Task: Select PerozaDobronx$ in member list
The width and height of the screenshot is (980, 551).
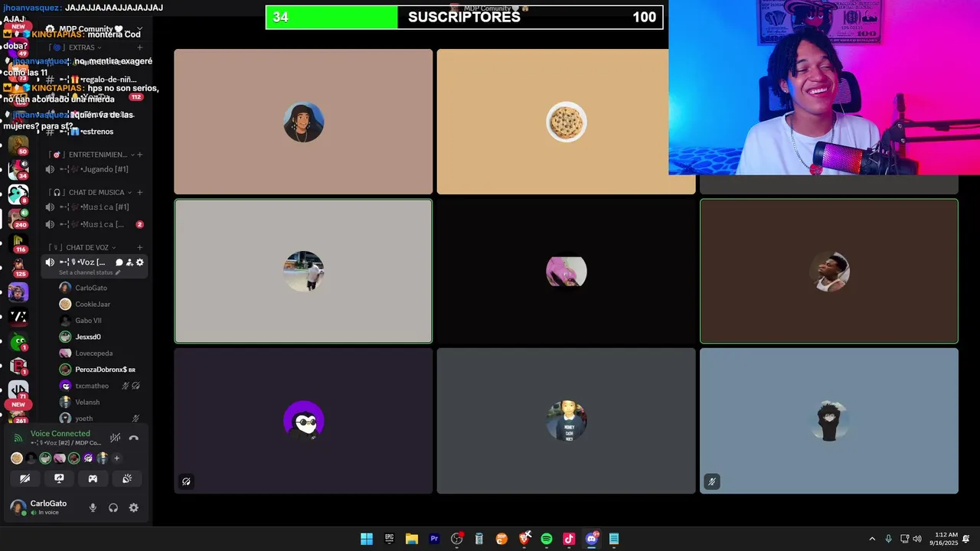Action: click(101, 370)
